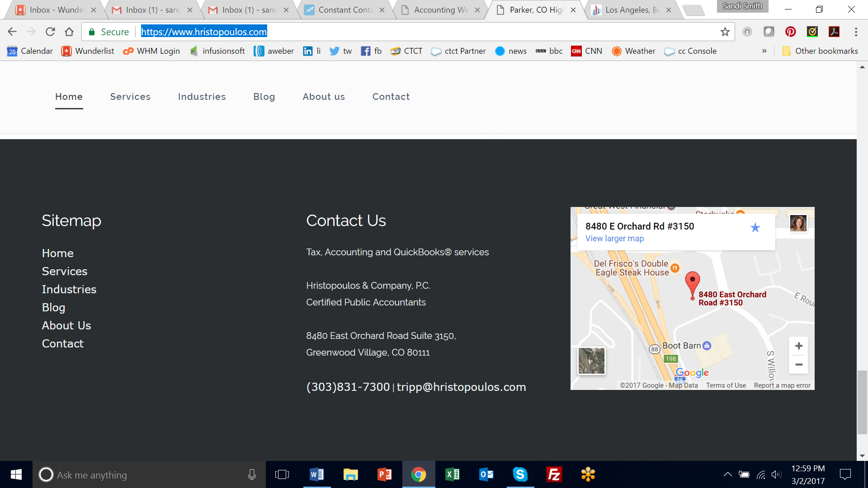The height and width of the screenshot is (488, 868).
Task: Open the Chrome three-dot menu
Action: (856, 32)
